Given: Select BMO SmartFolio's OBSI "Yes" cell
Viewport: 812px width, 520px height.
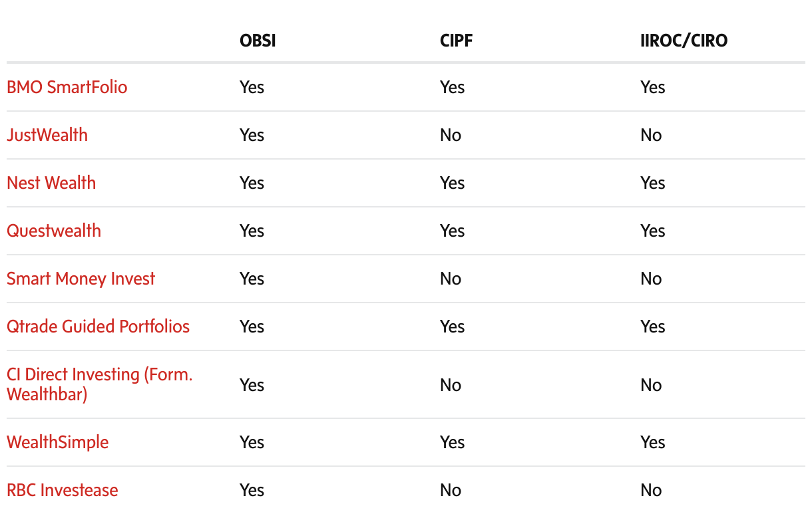Looking at the screenshot, I should click(252, 87).
